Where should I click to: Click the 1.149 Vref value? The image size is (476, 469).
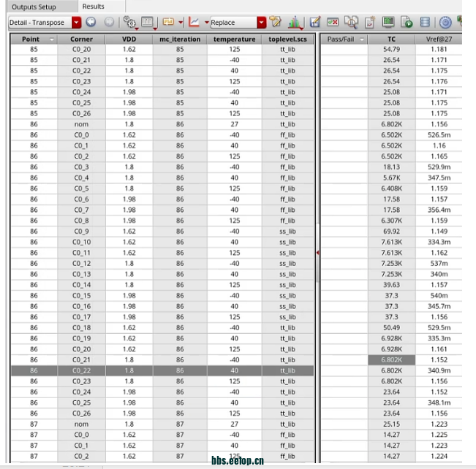point(439,231)
